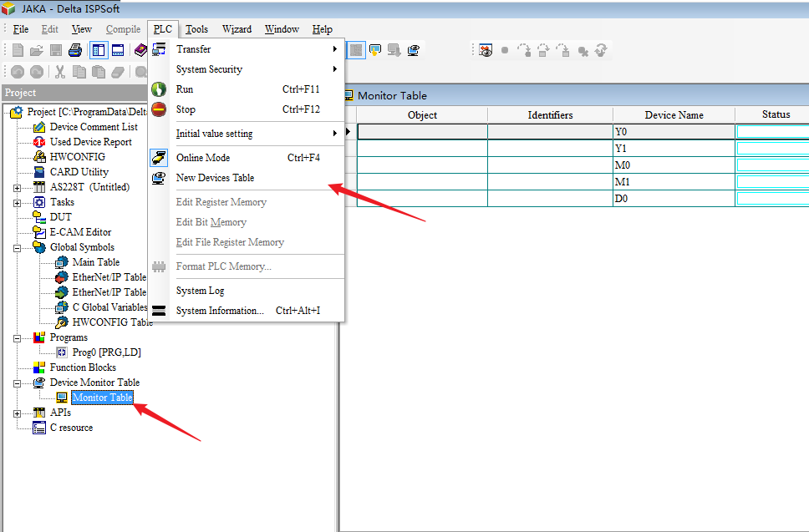This screenshot has width=809, height=532.
Task: Click the open folder toolbar icon
Action: (36, 50)
